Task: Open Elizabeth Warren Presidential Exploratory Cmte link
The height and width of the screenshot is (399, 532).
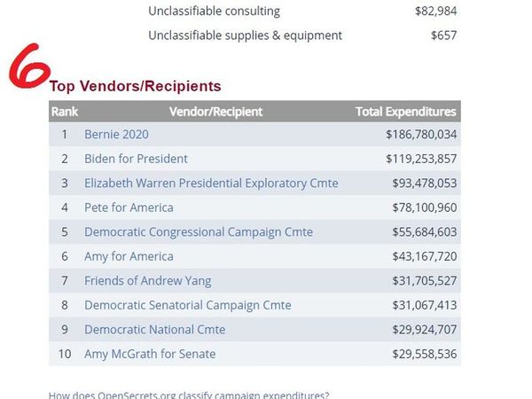Action: pyautogui.click(x=211, y=184)
